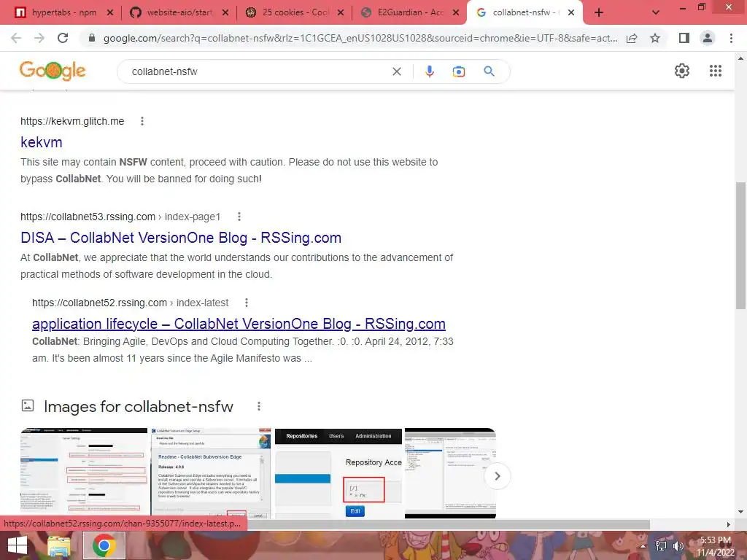Screen dimensions: 747x560
Task: Switch to the 25 cookies tab
Action: coord(296,12)
